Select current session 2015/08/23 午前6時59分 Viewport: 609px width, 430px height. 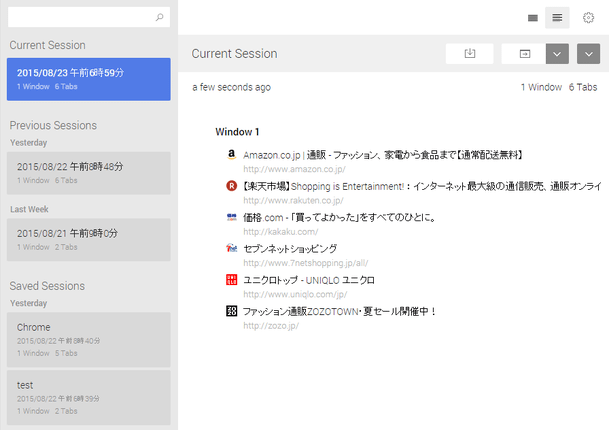click(x=89, y=79)
